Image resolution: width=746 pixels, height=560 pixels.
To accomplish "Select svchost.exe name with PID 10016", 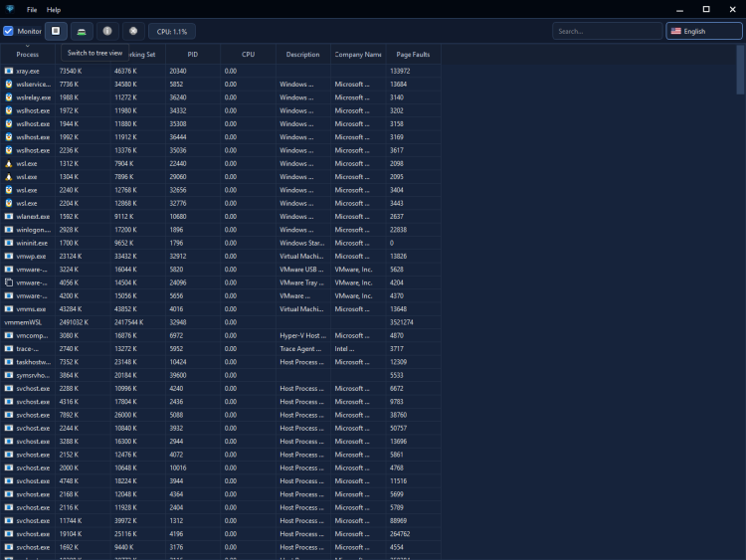I will (33, 468).
